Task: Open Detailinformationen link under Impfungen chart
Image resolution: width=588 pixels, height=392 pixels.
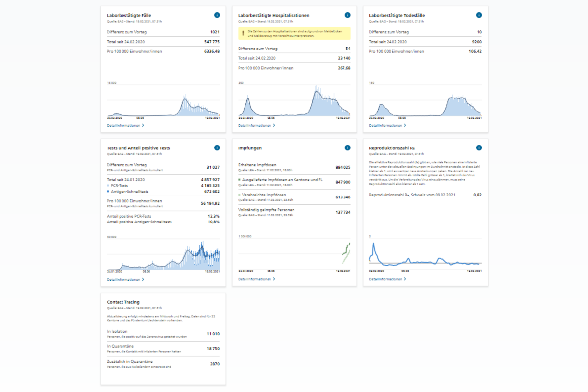Action: 257,279
